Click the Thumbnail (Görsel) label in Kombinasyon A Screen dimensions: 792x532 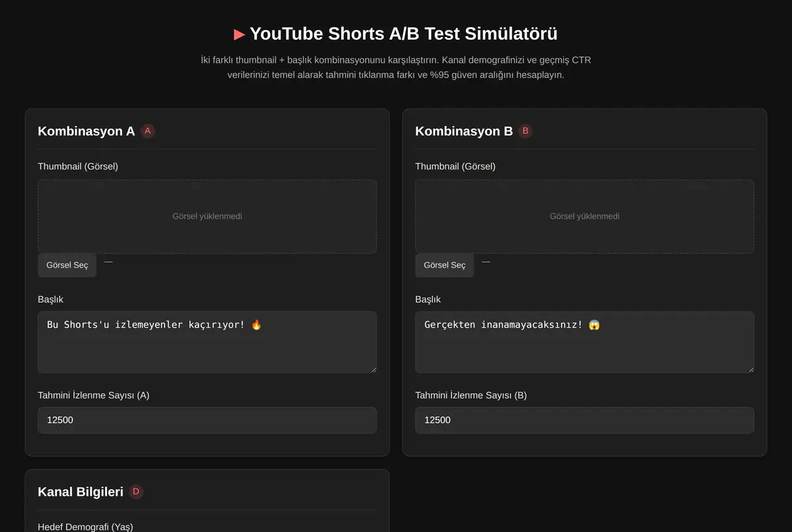tap(78, 166)
